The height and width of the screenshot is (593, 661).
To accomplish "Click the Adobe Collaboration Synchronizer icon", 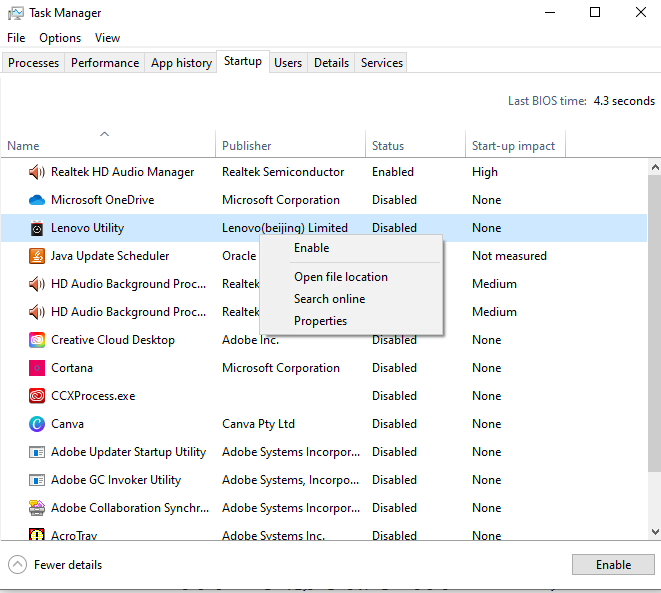I will (x=37, y=508).
